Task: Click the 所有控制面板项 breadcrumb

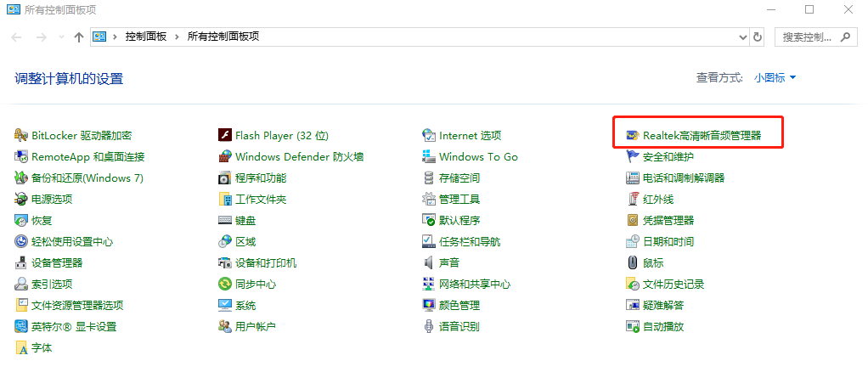Action: pyautogui.click(x=223, y=37)
